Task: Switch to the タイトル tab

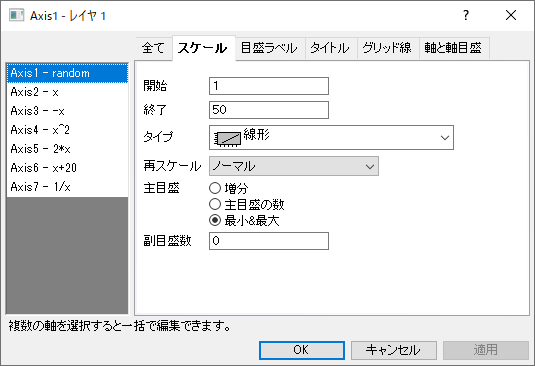Action: 330,48
